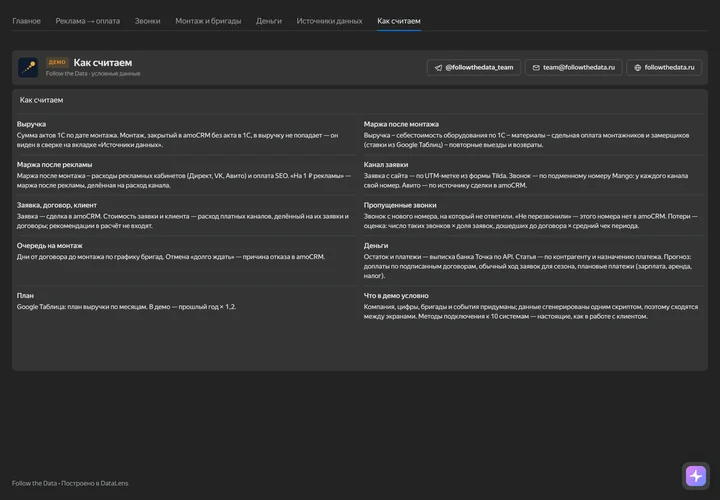This screenshot has height=500, width=720.
Task: Click the Очередь на монтаж heading
Action: [x=50, y=246]
